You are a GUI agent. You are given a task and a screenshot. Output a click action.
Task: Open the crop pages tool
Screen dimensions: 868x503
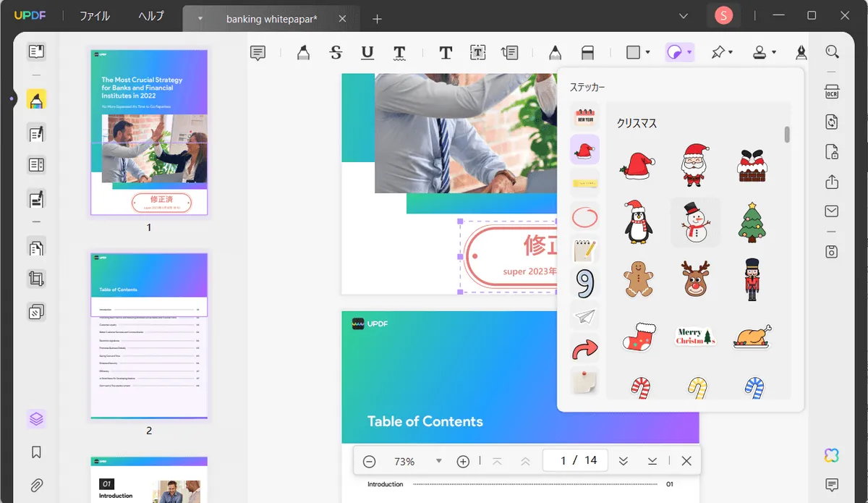(36, 279)
